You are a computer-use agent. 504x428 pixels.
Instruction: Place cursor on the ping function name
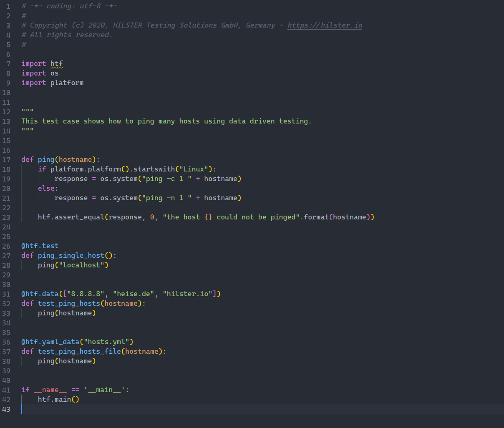pyautogui.click(x=45, y=159)
